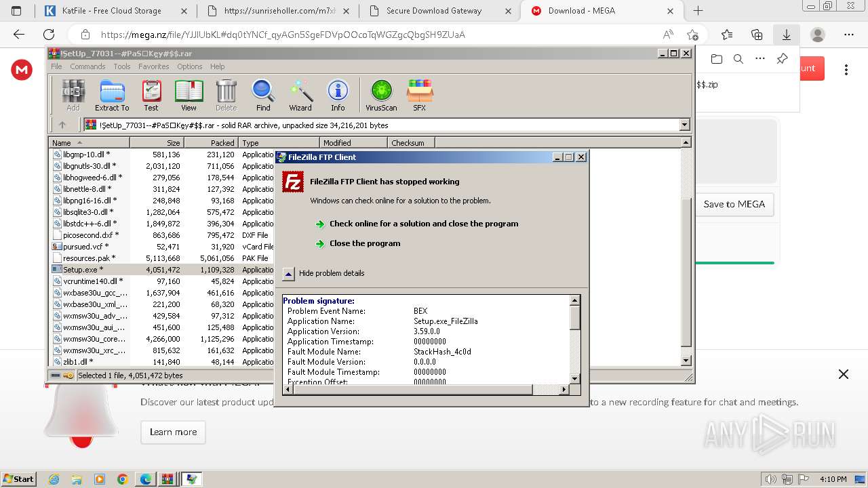Click the WinRAR taskbar icon
Image resolution: width=868 pixels, height=488 pixels.
[x=167, y=479]
